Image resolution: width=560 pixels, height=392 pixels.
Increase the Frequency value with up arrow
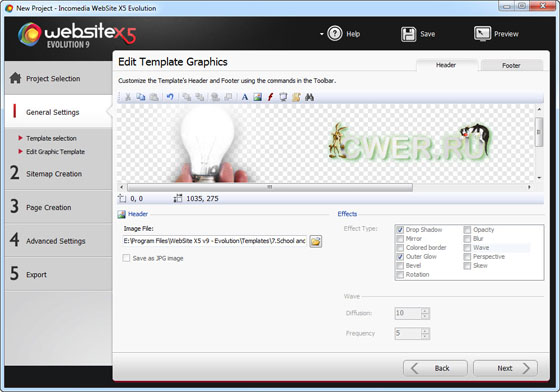coord(425,331)
